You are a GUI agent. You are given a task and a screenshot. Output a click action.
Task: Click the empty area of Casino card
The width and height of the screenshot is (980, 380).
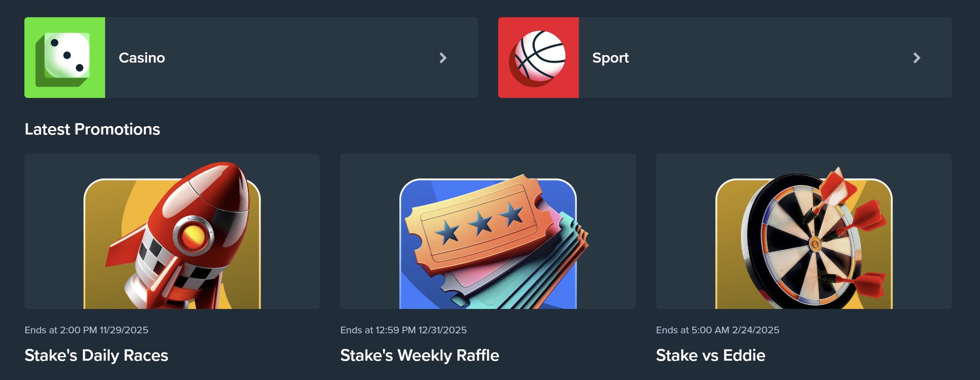[294, 58]
